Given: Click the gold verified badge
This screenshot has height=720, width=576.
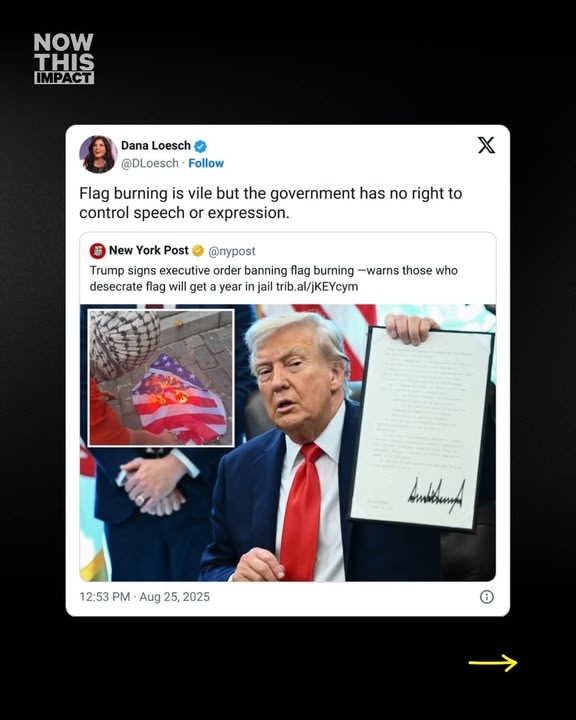Looking at the screenshot, I should point(198,251).
